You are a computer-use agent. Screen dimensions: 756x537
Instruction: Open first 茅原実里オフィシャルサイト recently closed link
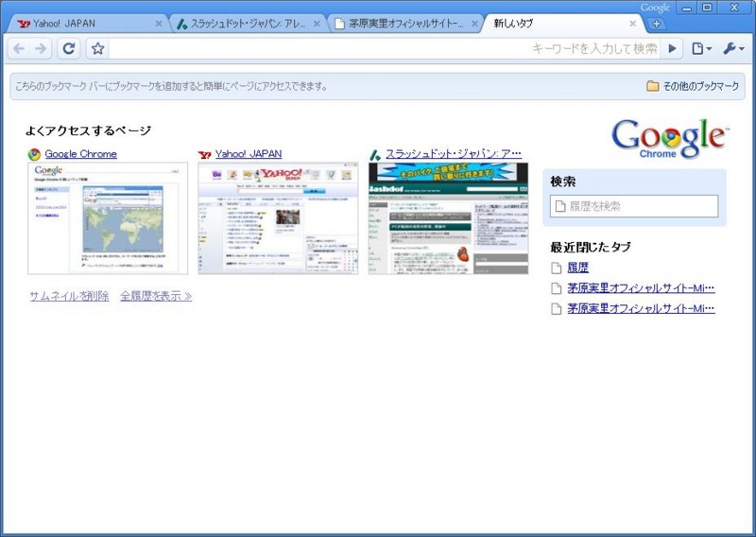(641, 288)
